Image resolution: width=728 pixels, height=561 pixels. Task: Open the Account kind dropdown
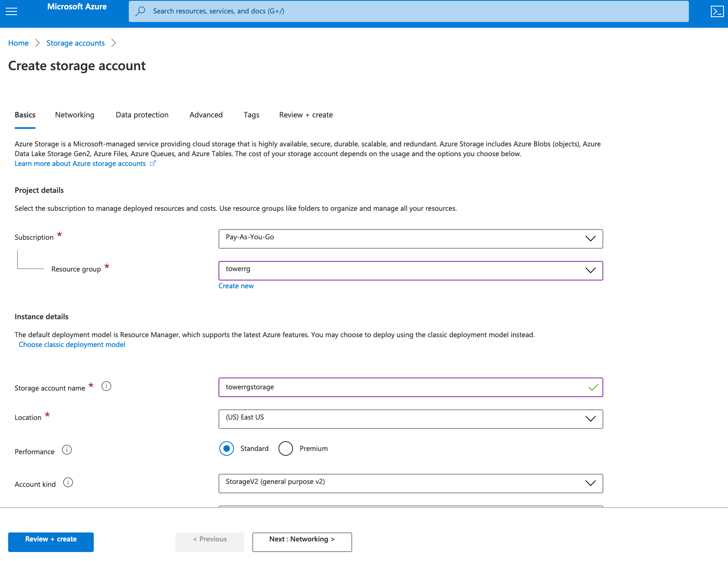[x=410, y=483]
